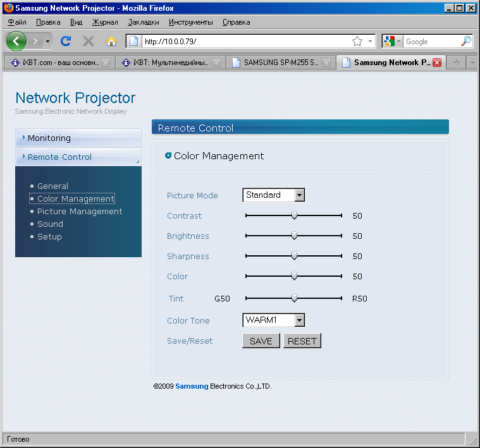
Task: Open the General submenu item
Action: (52, 186)
